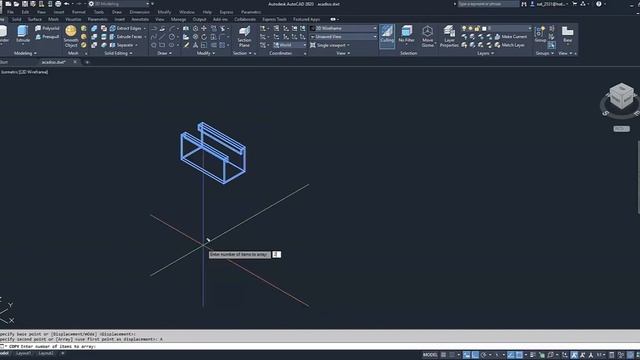Click the Presspull tool
640x360 pixels.
click(x=47, y=37)
